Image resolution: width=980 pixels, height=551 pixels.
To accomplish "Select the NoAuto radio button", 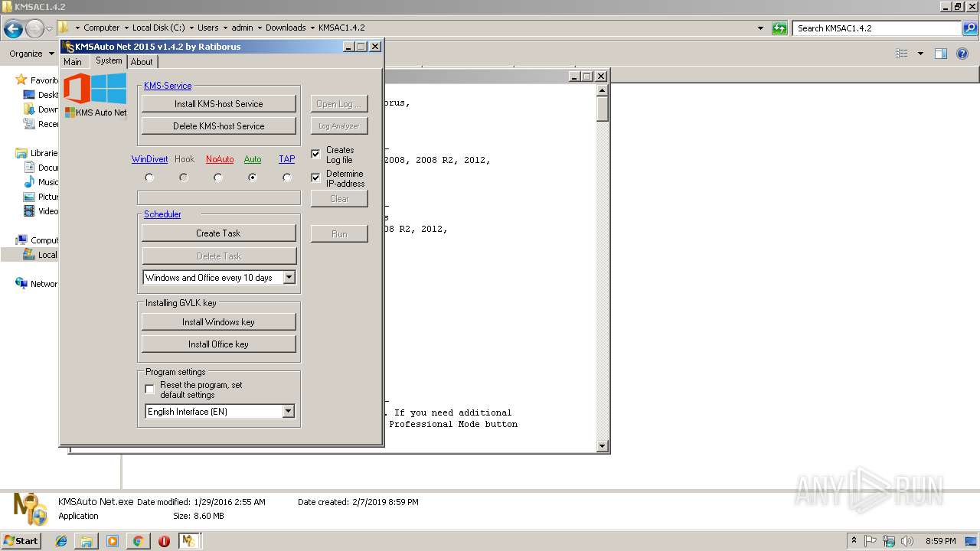I will (218, 178).
